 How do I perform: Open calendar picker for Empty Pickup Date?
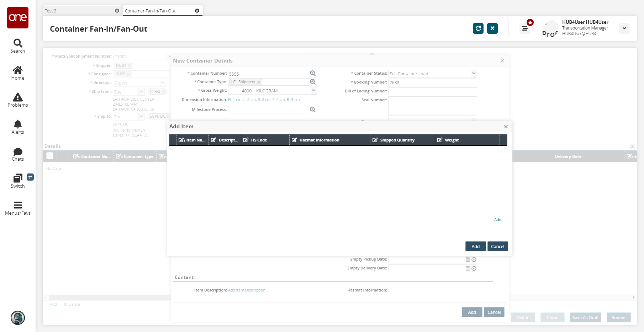coord(468,259)
